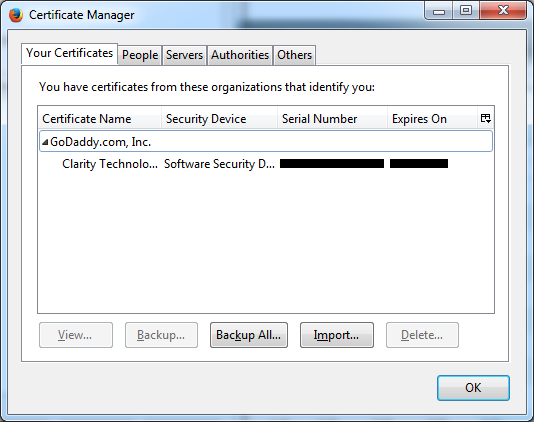This screenshot has height=422, width=534.
Task: Select the GoDaddy.com, Inc. group row
Action: [x=266, y=141]
